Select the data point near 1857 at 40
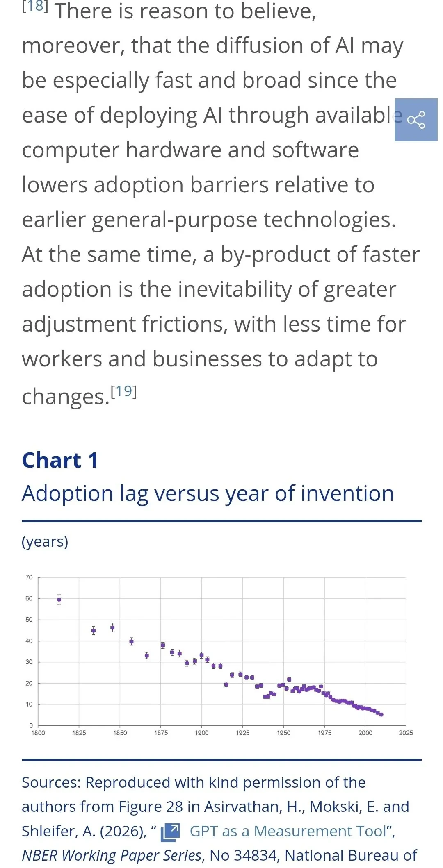This screenshot has height=868, width=443. 131,641
